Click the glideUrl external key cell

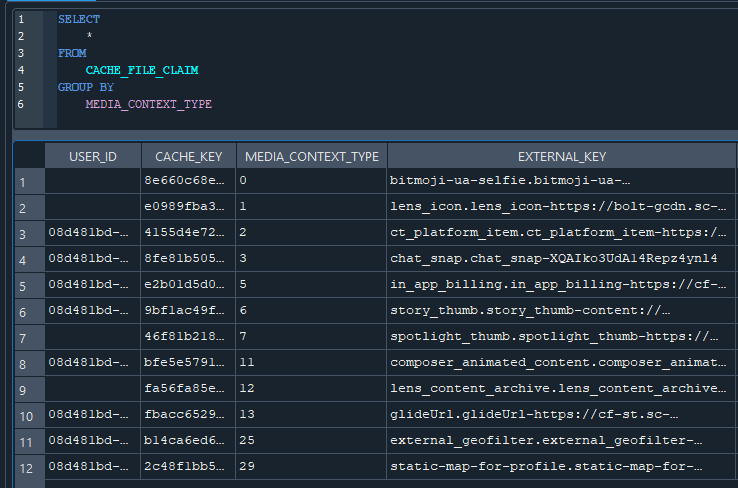pyautogui.click(x=561, y=414)
